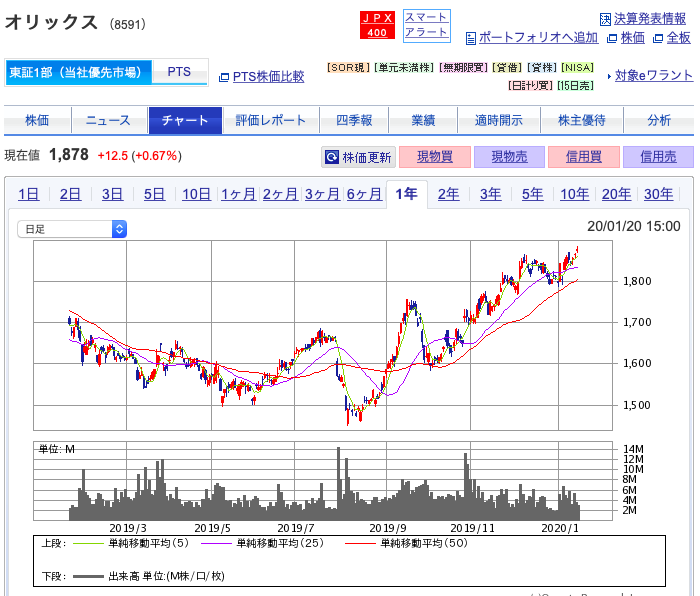
Task: Select the 東証1部 (当社優先市場) market tab
Action: (x=79, y=72)
